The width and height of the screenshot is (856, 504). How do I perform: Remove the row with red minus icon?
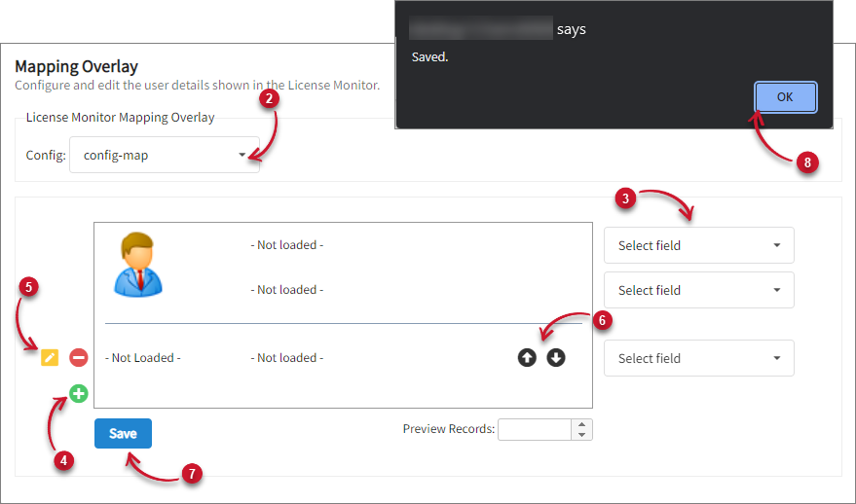click(79, 358)
